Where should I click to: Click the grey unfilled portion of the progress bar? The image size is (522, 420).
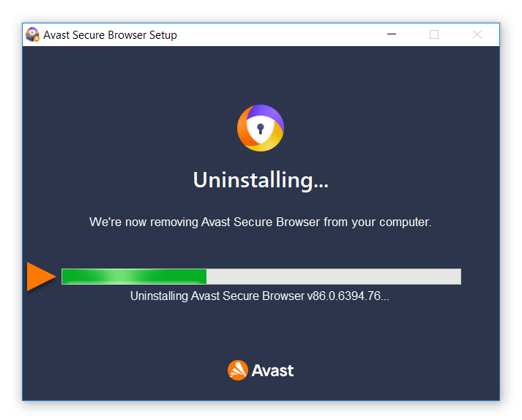pos(333,276)
